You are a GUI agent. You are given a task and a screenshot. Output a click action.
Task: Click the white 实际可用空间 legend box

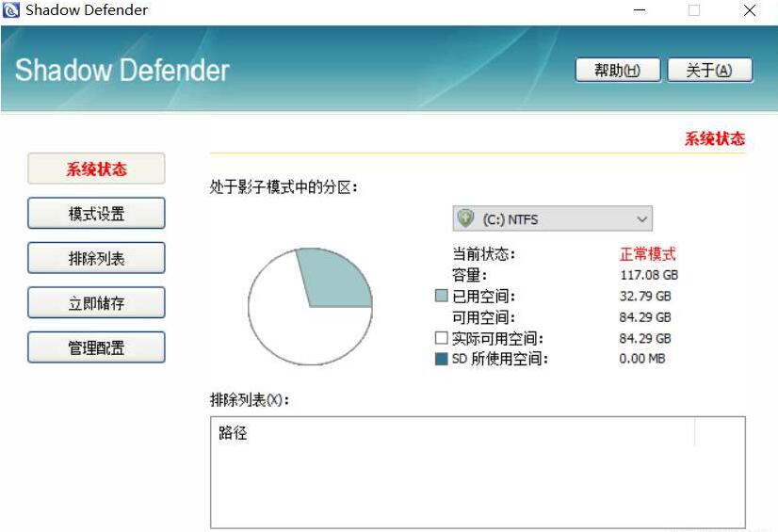click(441, 338)
